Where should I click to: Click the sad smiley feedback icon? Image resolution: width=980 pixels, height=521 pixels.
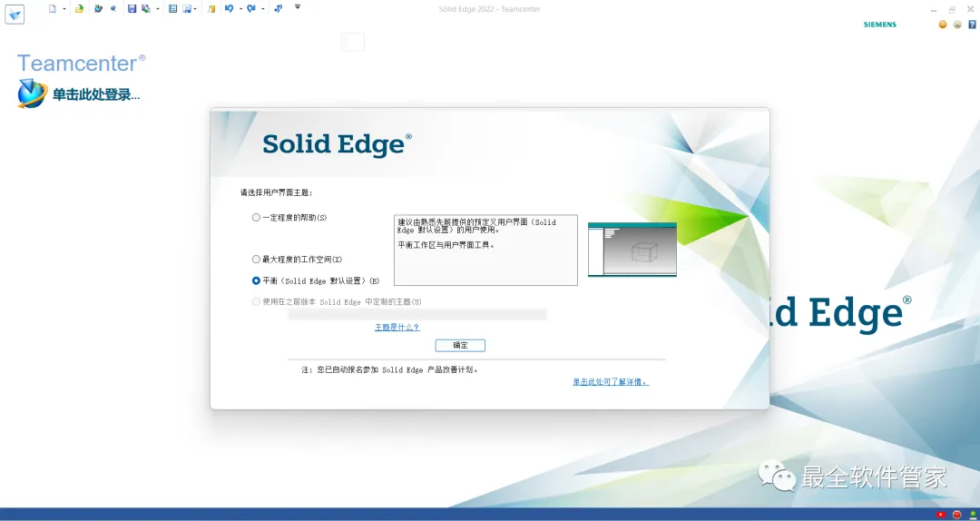coord(957,25)
